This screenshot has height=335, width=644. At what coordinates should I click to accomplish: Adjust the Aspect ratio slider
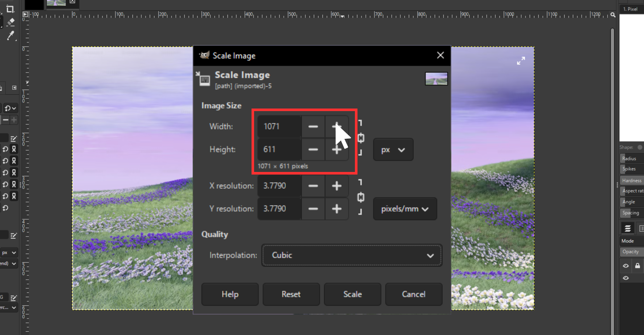point(632,191)
